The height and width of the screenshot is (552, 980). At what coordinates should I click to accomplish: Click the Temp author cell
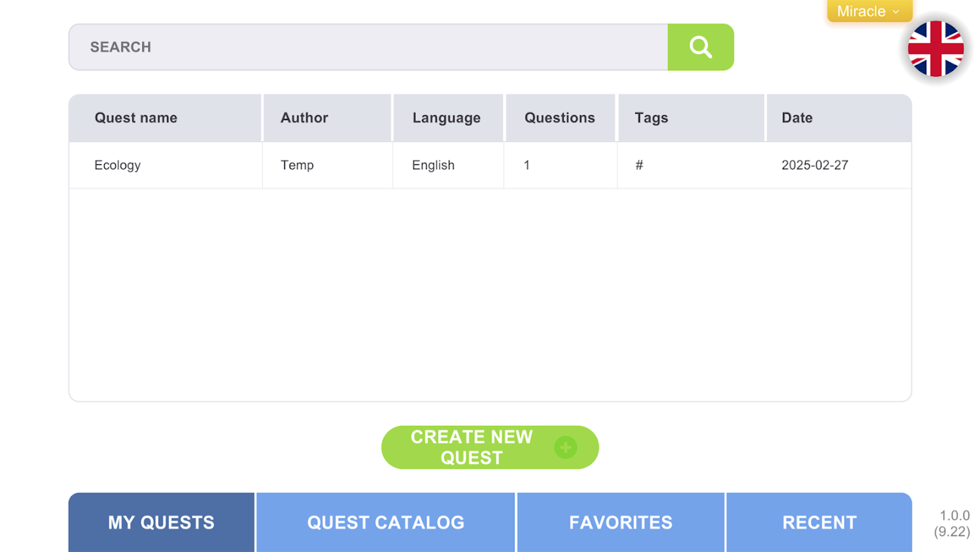coord(297,165)
